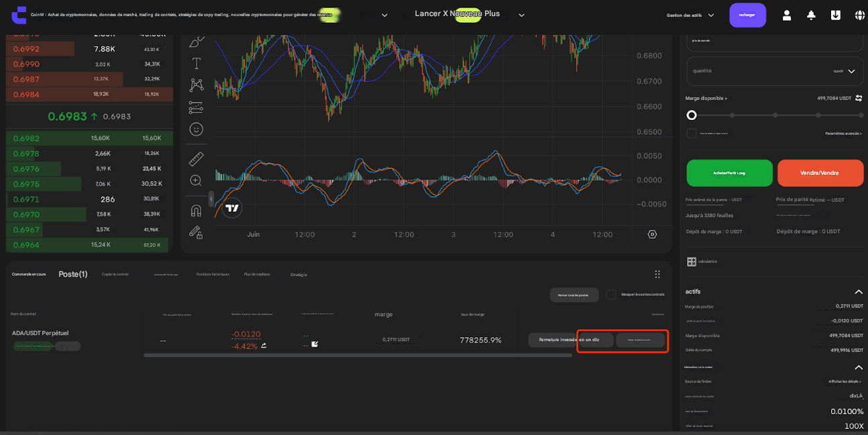
Task: Click the CoinW logo
Action: coord(19,15)
